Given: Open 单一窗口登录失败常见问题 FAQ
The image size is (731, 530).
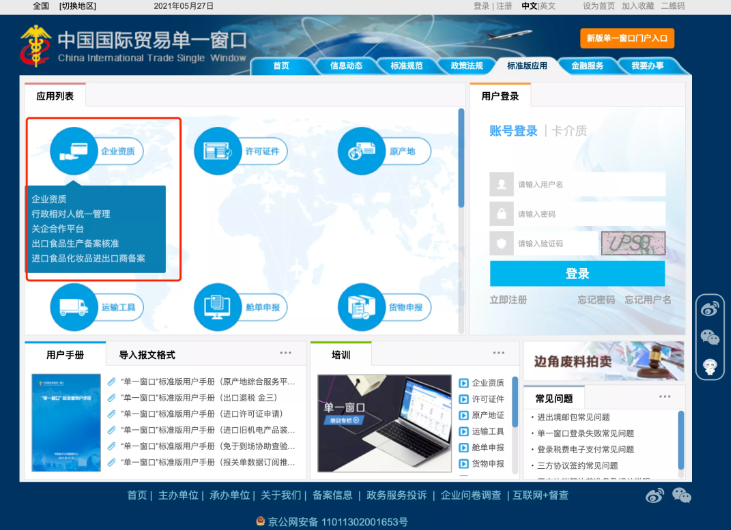Looking at the screenshot, I should (x=586, y=434).
